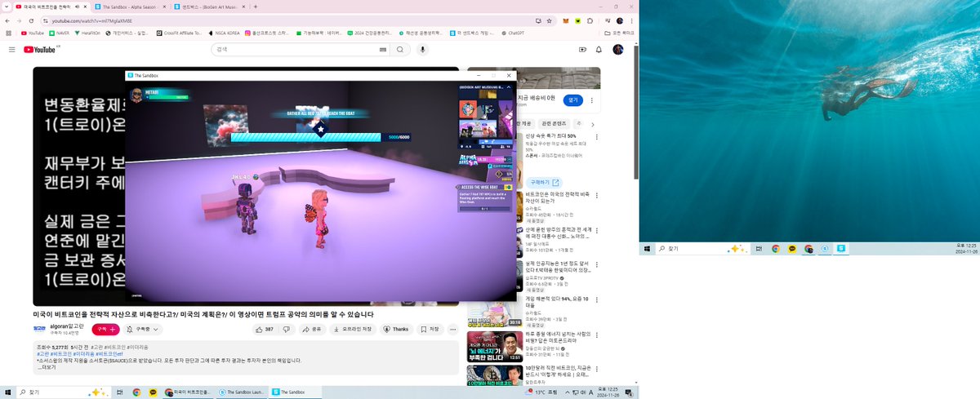Click the 5000/6000 progress bar in Sandbox
The height and width of the screenshot is (399, 980).
pyautogui.click(x=320, y=137)
